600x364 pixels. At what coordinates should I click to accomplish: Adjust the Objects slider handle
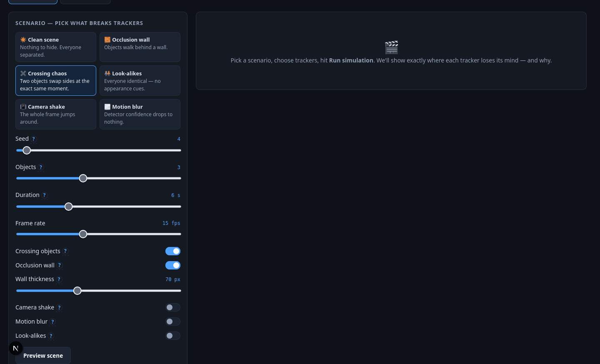pyautogui.click(x=83, y=178)
